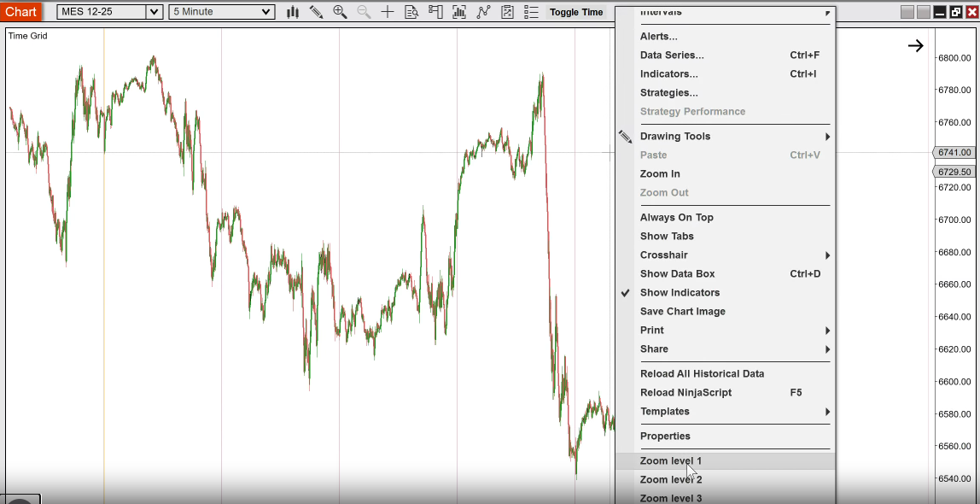
Task: Click the Toggle Time button
Action: point(576,12)
